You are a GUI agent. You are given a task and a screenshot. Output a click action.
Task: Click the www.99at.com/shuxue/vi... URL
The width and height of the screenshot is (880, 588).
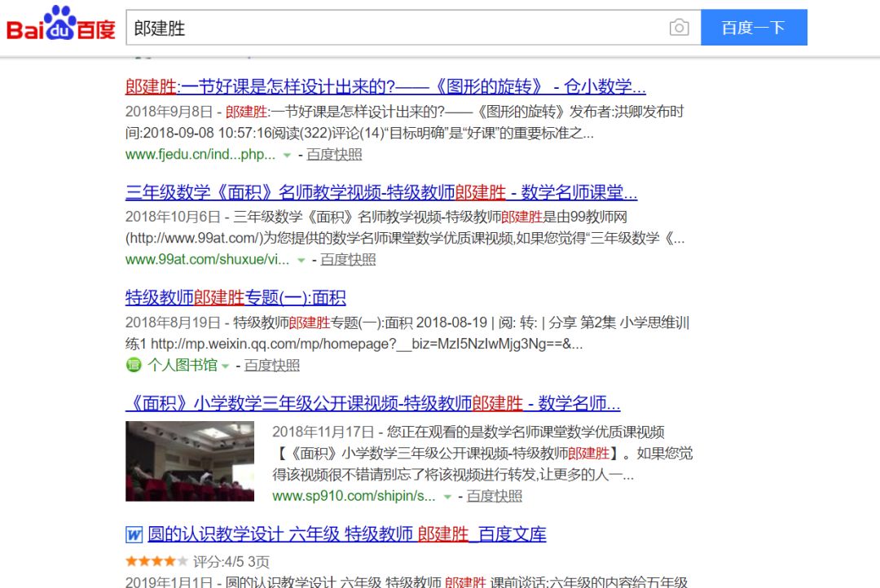(x=207, y=260)
